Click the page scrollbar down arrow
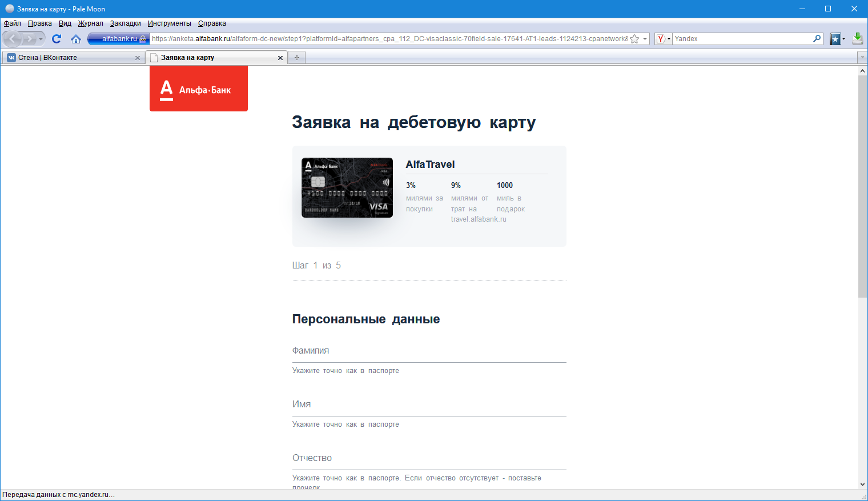Viewport: 868px width, 501px height. tap(862, 484)
